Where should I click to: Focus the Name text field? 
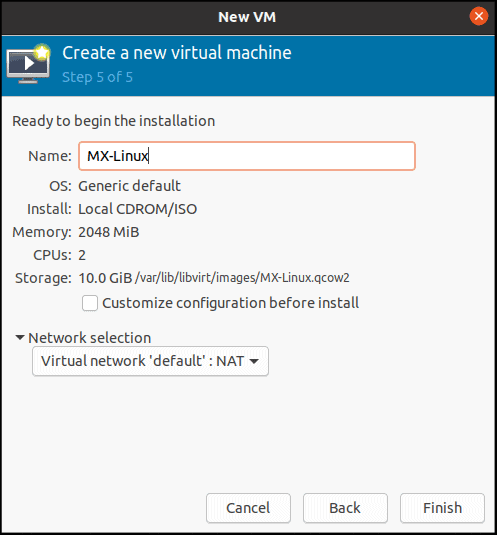(x=247, y=156)
